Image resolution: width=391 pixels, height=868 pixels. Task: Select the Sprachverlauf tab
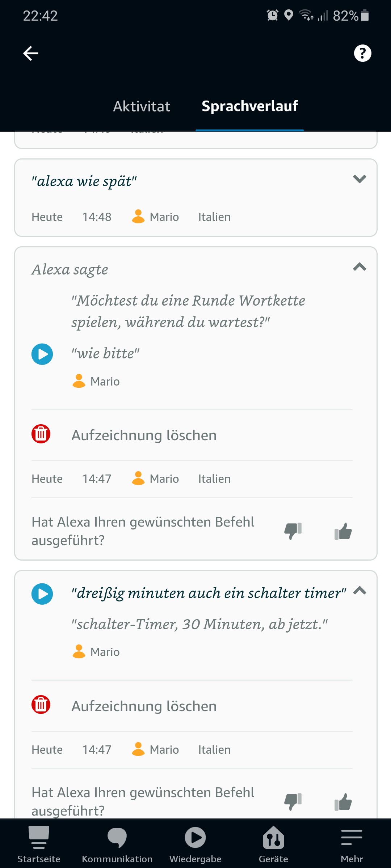click(250, 106)
